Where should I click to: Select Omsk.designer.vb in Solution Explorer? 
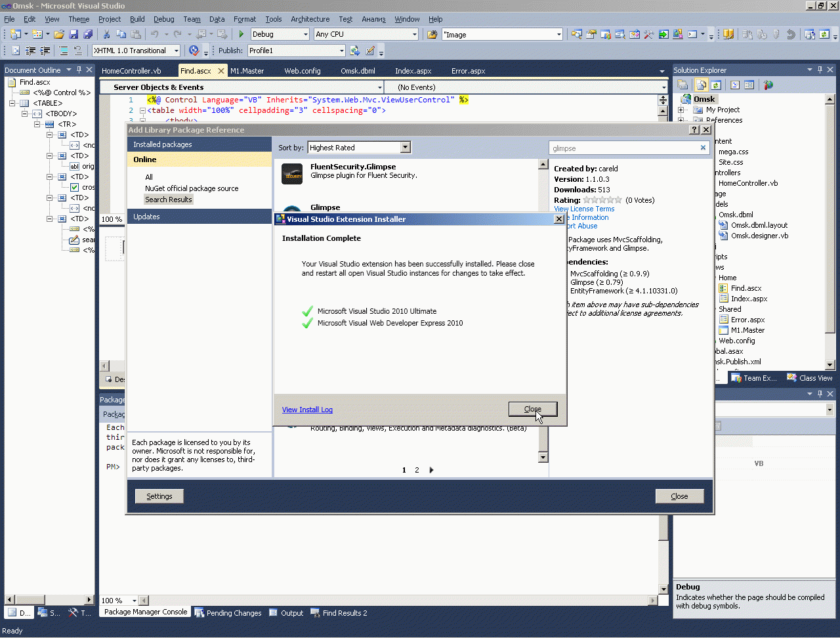pyautogui.click(x=759, y=236)
